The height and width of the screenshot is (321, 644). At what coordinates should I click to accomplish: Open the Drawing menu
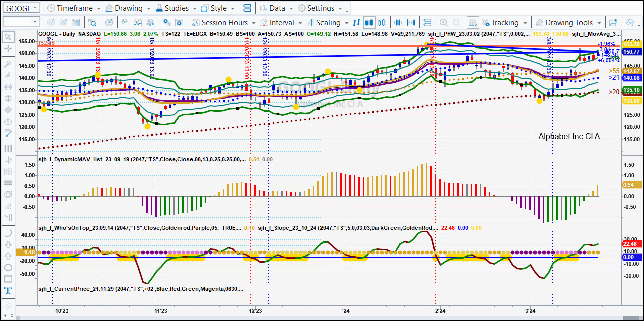coord(128,8)
